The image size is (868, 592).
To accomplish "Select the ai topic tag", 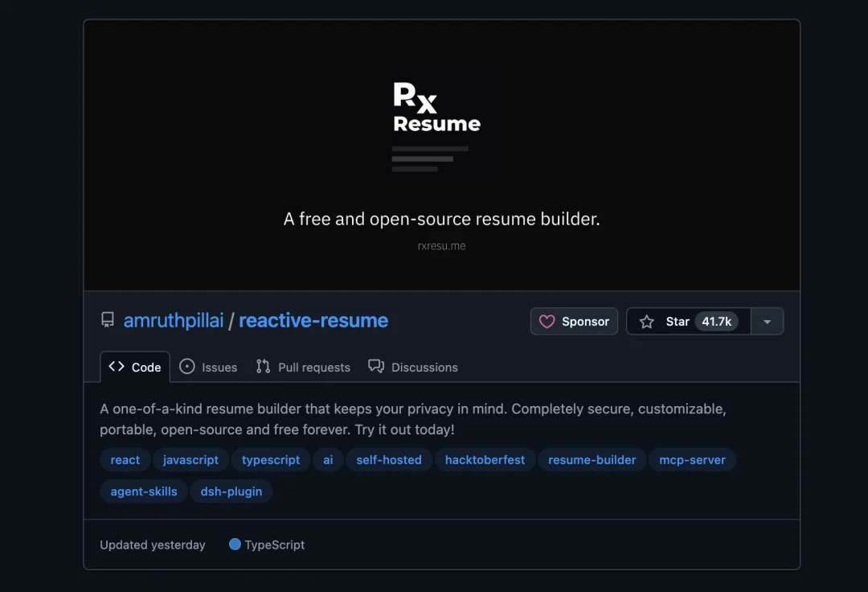I will (328, 459).
